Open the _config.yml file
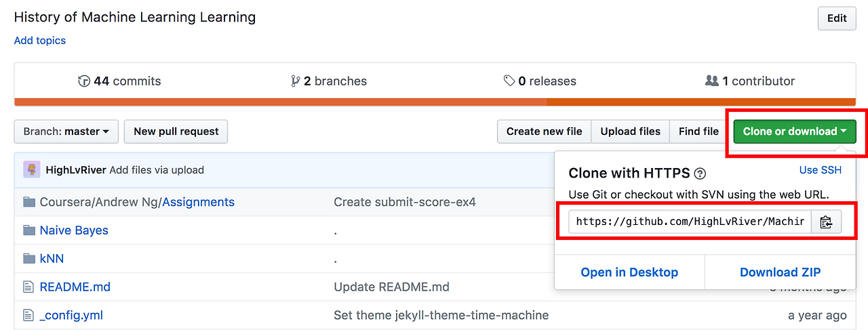Screen dimensions: 868x330 [x=71, y=315]
